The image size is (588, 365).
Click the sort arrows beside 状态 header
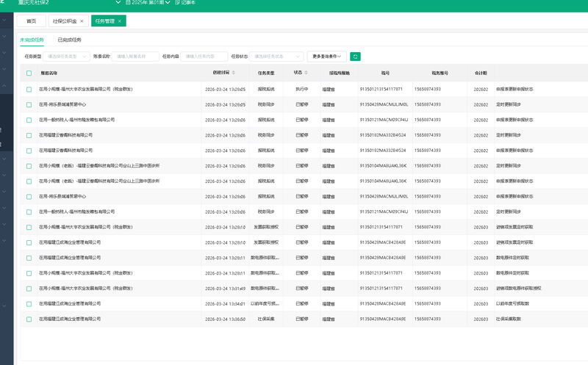pyautogui.click(x=306, y=73)
